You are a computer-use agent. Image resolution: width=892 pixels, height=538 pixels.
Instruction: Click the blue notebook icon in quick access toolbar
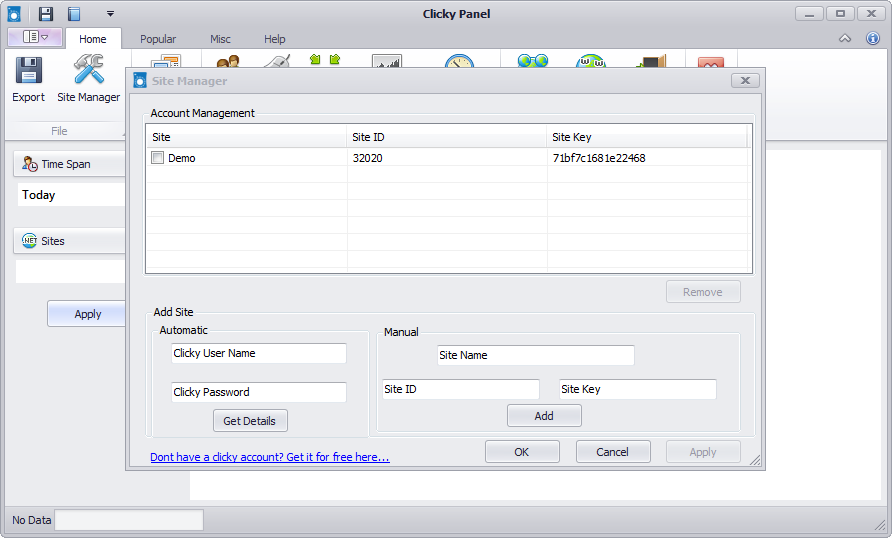click(x=75, y=14)
